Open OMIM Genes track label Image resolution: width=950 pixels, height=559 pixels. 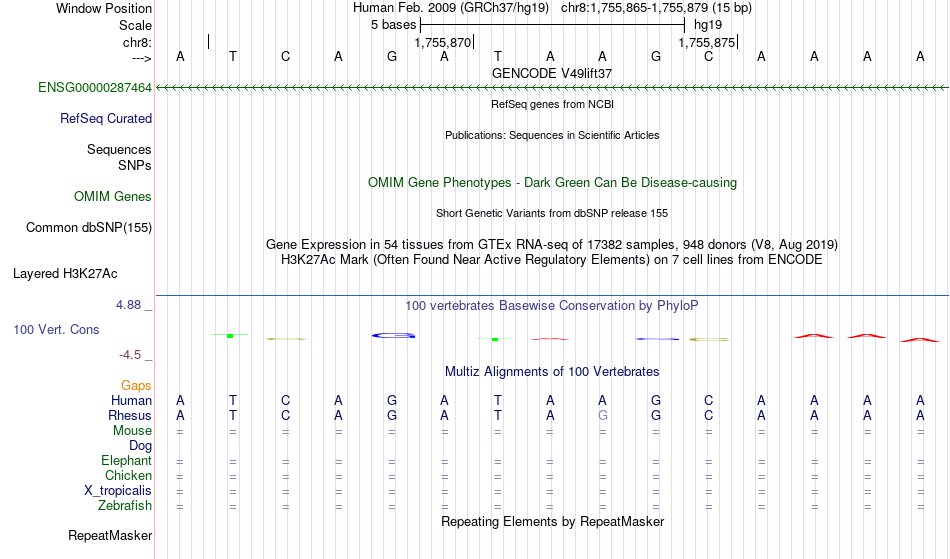coord(112,197)
